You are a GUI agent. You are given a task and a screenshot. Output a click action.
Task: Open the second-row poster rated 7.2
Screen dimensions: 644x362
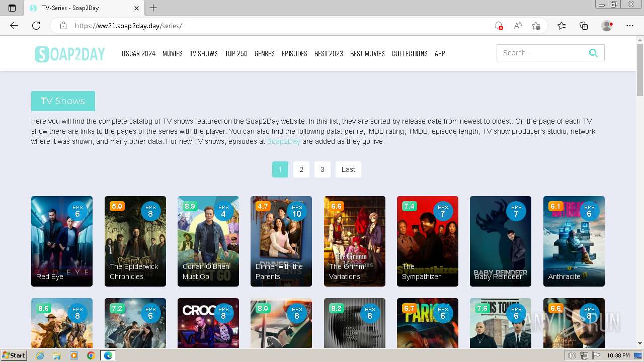tap(135, 323)
